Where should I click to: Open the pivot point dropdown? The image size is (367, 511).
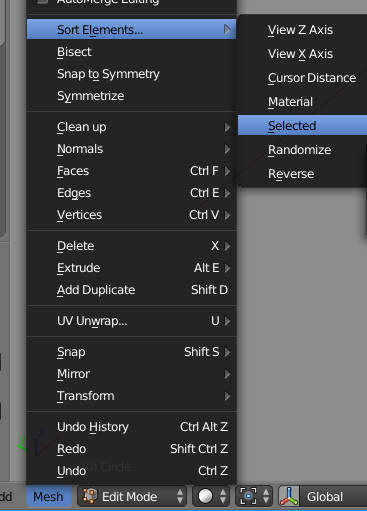(254, 497)
